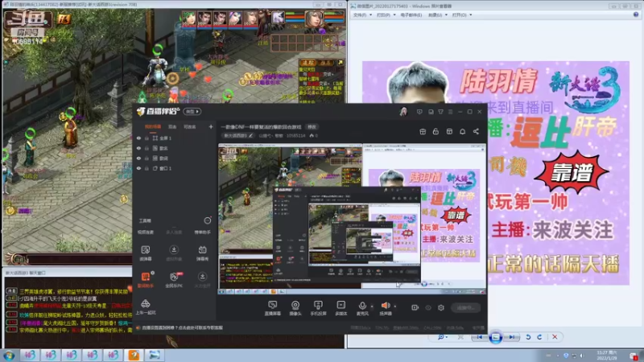The height and width of the screenshot is (362, 644).
Task: Open the zoom magnifier dropdown in photo viewer
Action: pyautogui.click(x=442, y=337)
